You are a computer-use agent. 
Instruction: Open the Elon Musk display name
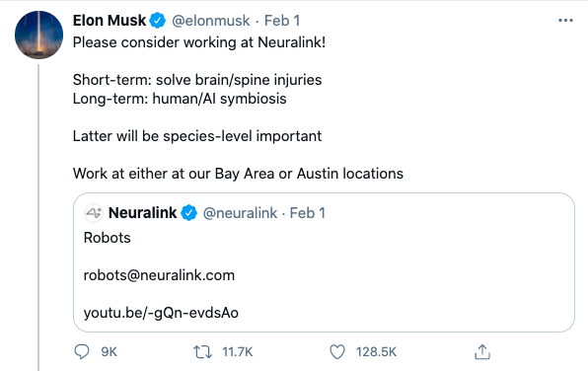(x=110, y=21)
